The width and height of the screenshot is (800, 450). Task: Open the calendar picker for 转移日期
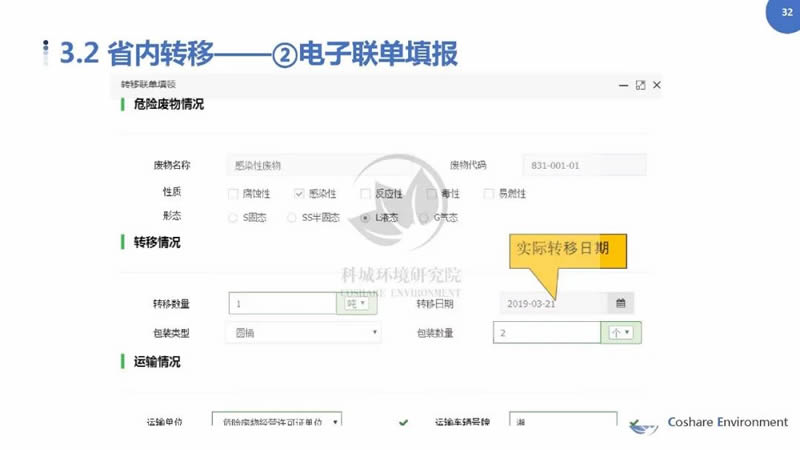click(x=620, y=303)
